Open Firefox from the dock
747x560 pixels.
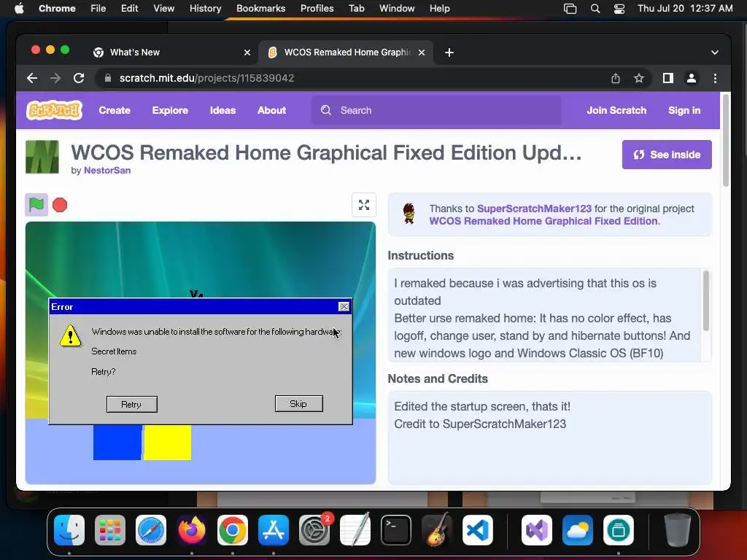click(192, 530)
